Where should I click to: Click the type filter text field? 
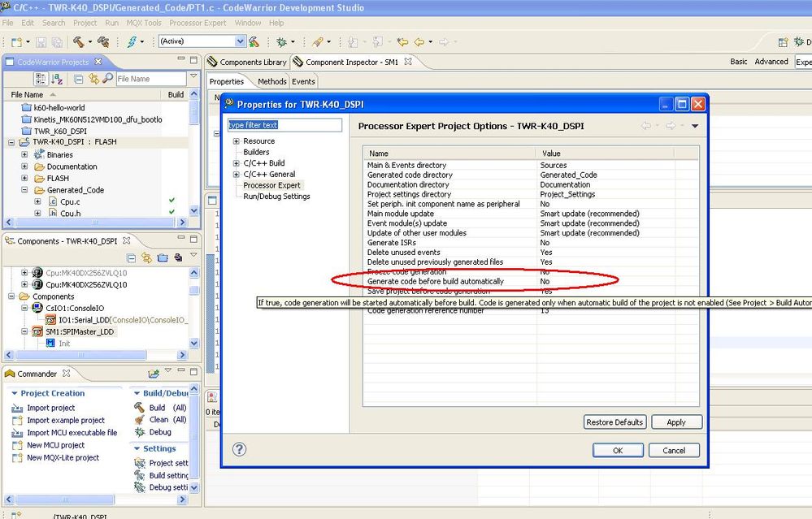[284, 125]
